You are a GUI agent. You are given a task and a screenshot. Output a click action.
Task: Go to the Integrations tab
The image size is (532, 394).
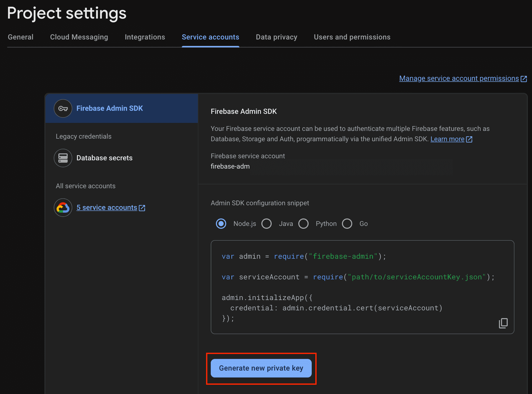145,37
